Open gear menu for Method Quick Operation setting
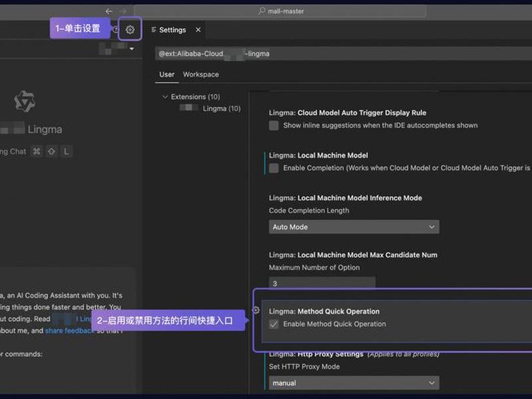Screen dimensions: 532x399 tap(256, 310)
